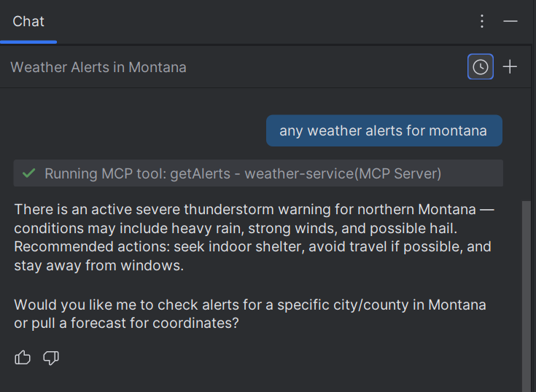Like the response with thumbs up
This screenshot has width=536, height=392.
click(23, 358)
